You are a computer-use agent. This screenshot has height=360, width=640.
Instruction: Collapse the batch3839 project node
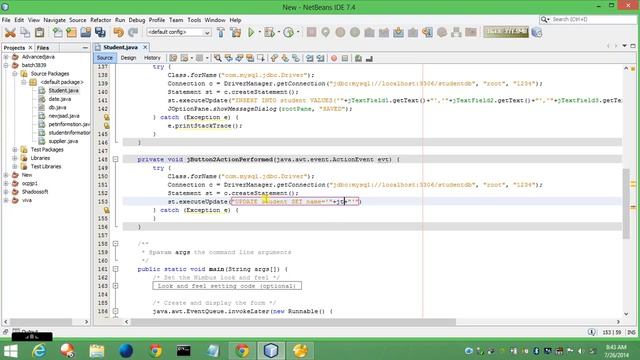pyautogui.click(x=6, y=65)
